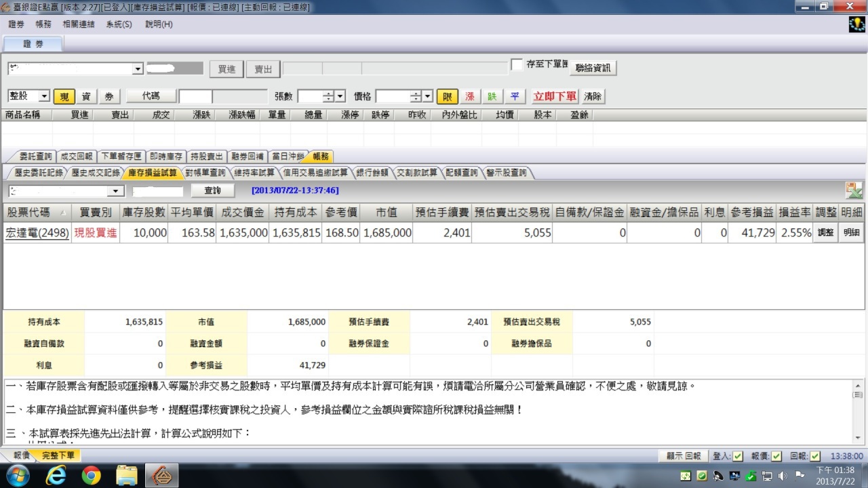
Task: Click the Excel export icon
Action: pyautogui.click(x=853, y=190)
